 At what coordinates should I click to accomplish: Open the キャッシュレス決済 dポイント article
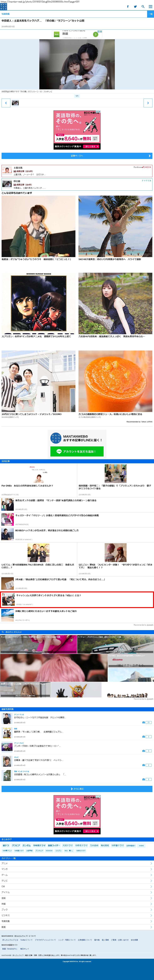pyautogui.click(x=77, y=600)
